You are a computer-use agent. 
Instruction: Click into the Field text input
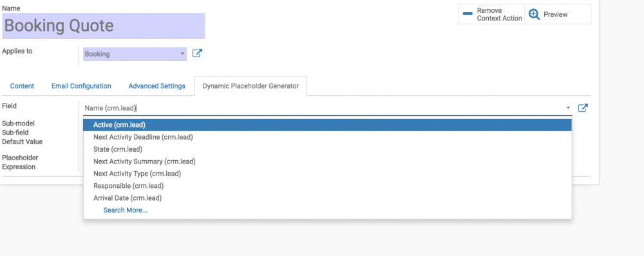[324, 108]
